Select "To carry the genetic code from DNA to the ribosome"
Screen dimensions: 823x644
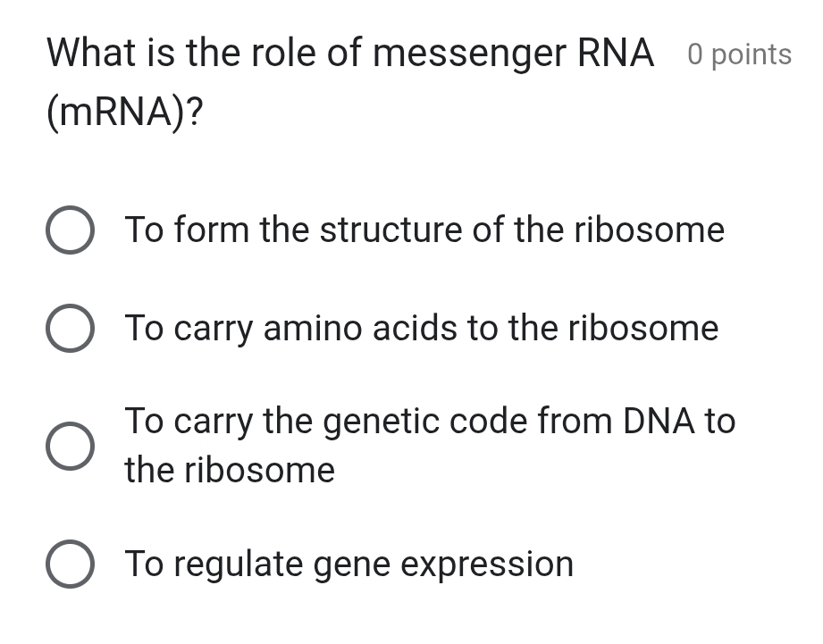70,446
